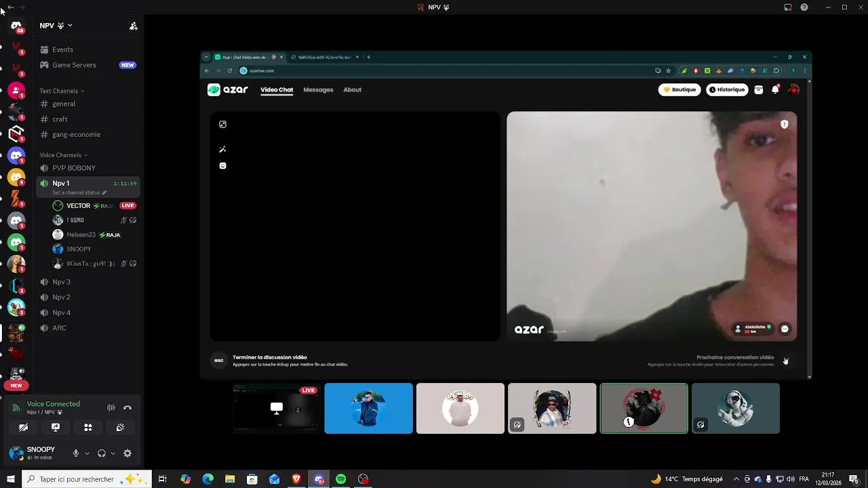Image resolution: width=868 pixels, height=488 pixels.
Task: Select VECTOR user in voice list
Action: coord(94,205)
